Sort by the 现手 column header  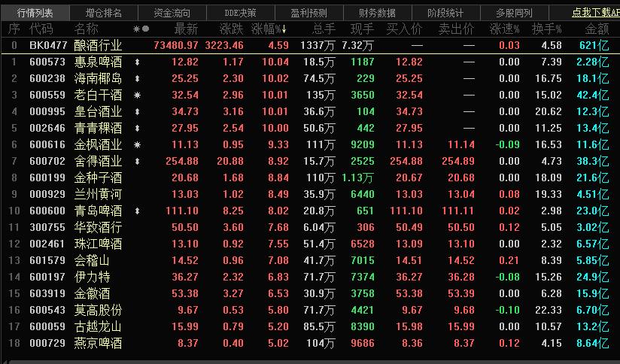tap(362, 29)
